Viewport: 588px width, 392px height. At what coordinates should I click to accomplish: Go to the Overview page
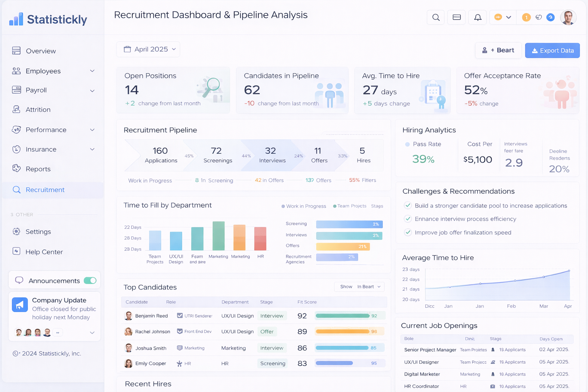pyautogui.click(x=41, y=51)
